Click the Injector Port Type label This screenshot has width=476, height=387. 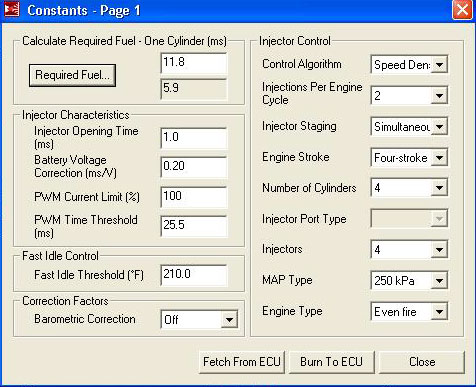click(304, 219)
